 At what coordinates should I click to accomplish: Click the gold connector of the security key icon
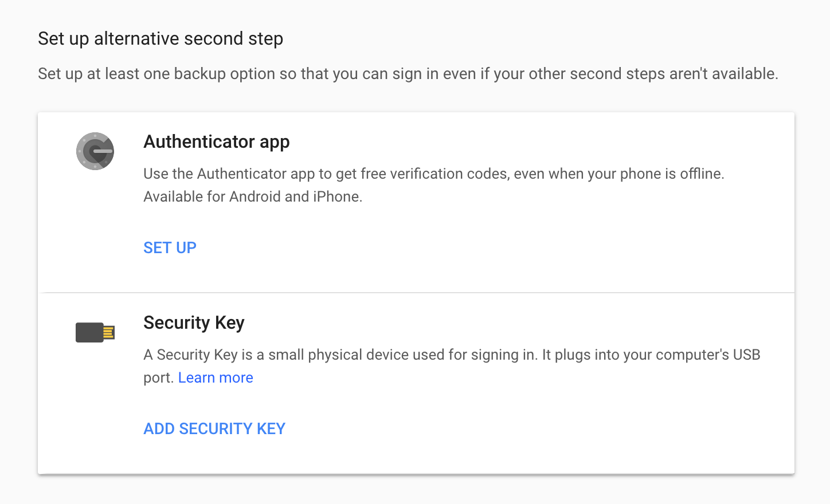[109, 332]
